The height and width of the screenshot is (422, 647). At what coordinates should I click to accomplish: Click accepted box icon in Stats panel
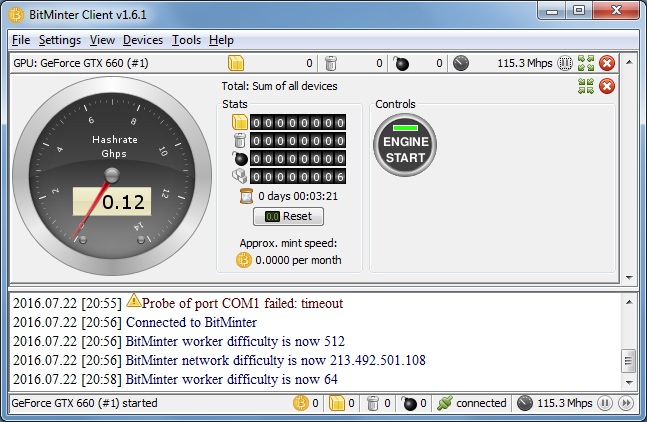(240, 123)
